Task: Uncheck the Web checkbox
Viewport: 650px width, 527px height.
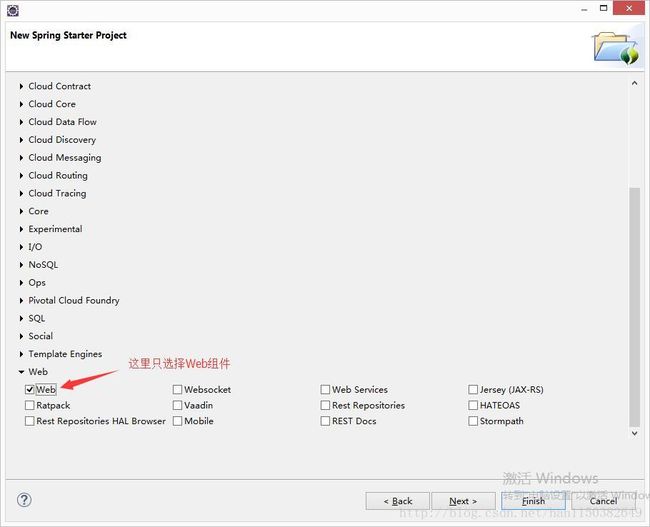Action: pyautogui.click(x=29, y=389)
